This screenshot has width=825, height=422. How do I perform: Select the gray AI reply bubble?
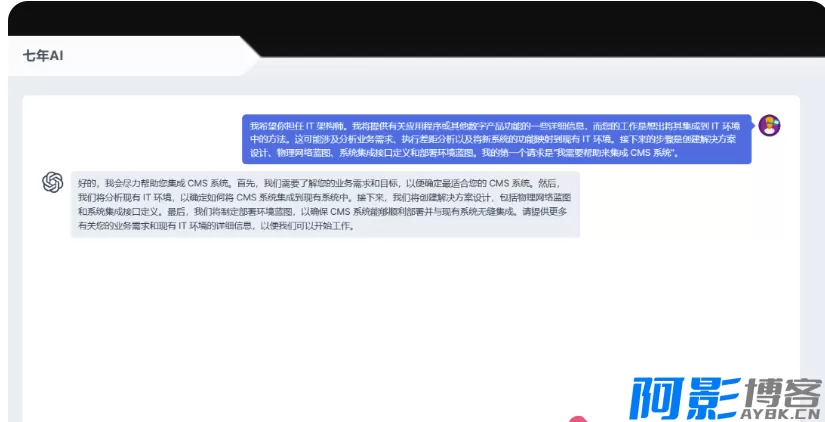pos(325,204)
